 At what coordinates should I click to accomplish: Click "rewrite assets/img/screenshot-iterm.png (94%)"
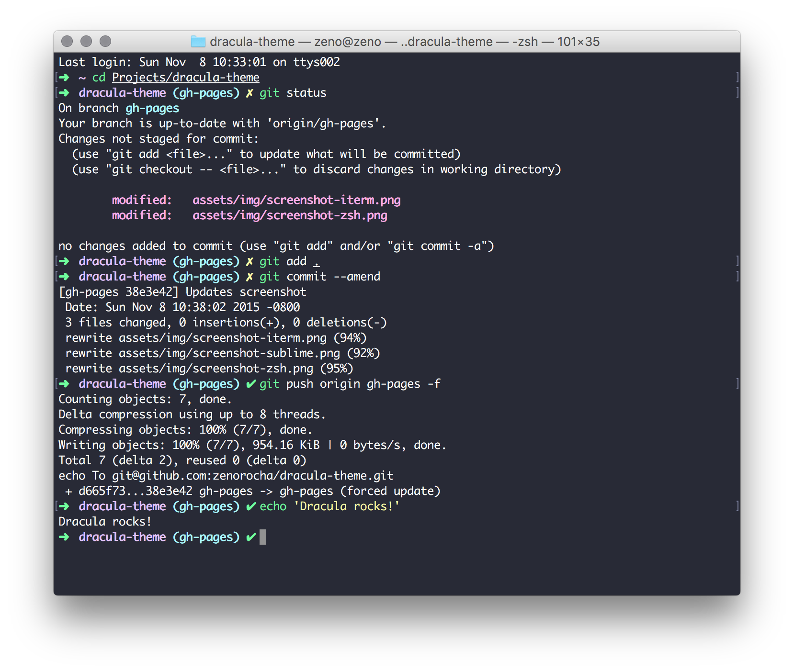coord(216,338)
